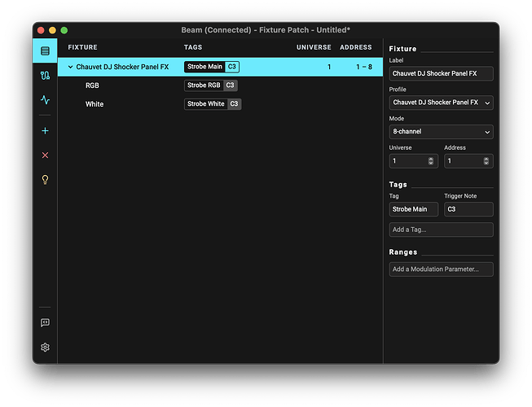Click the C3 note on Strobe Main tag
Screen dimensions: 532x407
click(x=232, y=67)
